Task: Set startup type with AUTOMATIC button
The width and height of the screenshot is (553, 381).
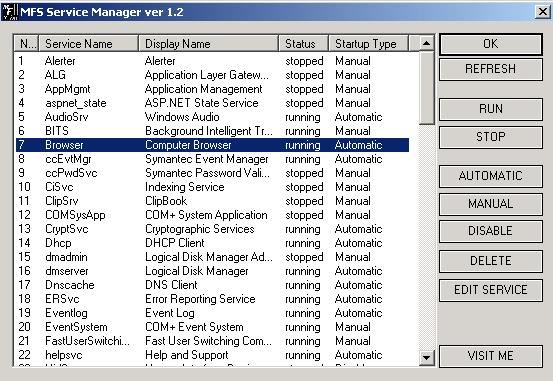Action: click(x=491, y=176)
